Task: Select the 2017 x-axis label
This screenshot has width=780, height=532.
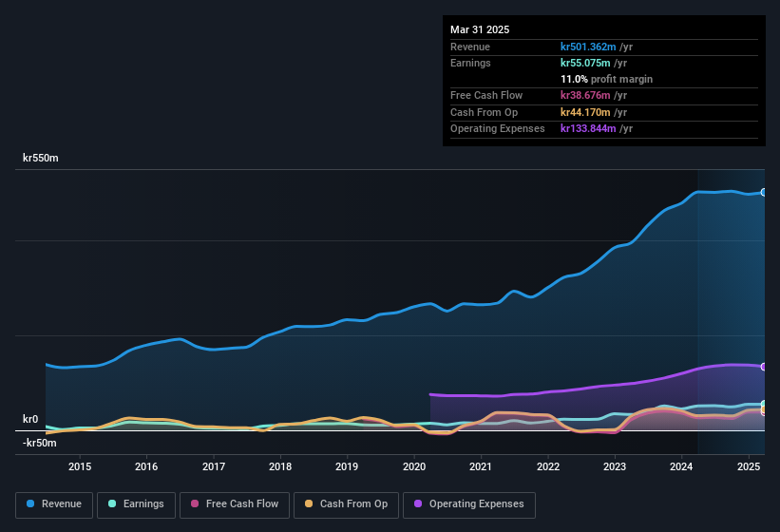Action: click(214, 466)
